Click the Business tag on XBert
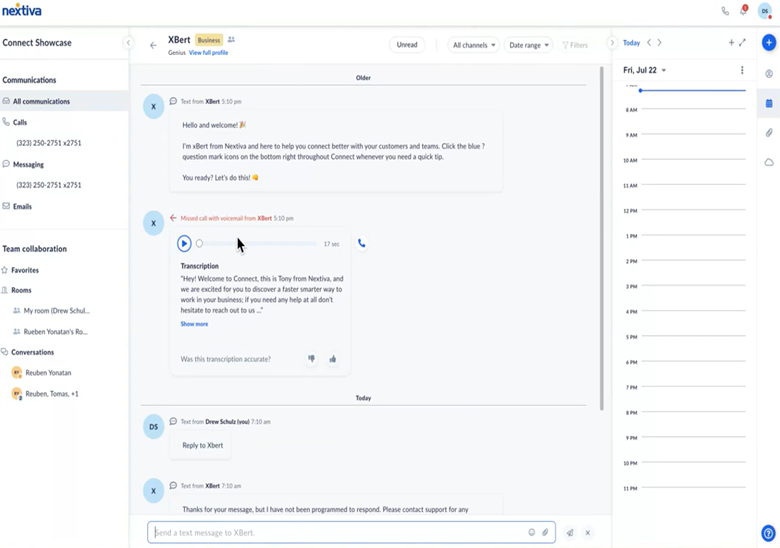This screenshot has width=780, height=548. (x=209, y=40)
